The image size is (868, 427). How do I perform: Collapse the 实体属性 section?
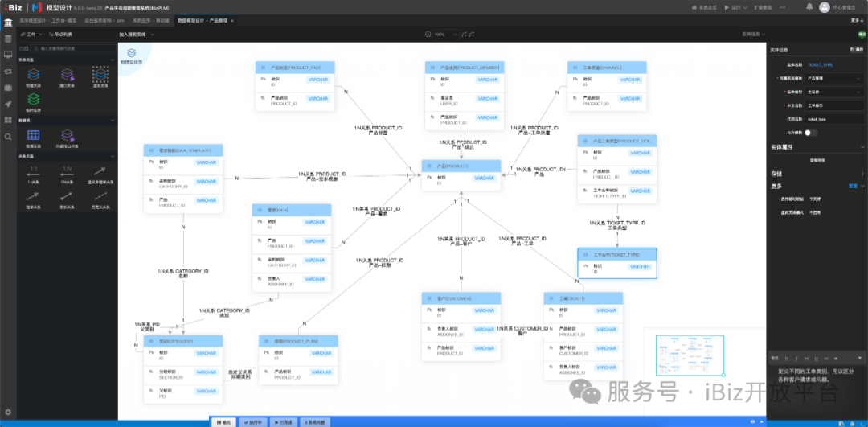tap(862, 147)
